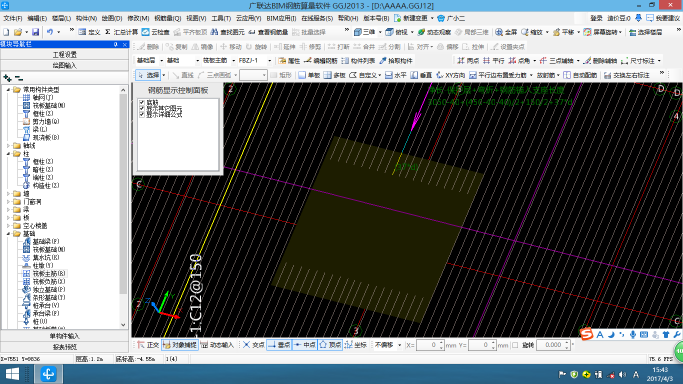The height and width of the screenshot is (384, 683).
Task: Click 查找图元 find element tool
Action: [x=227, y=32]
